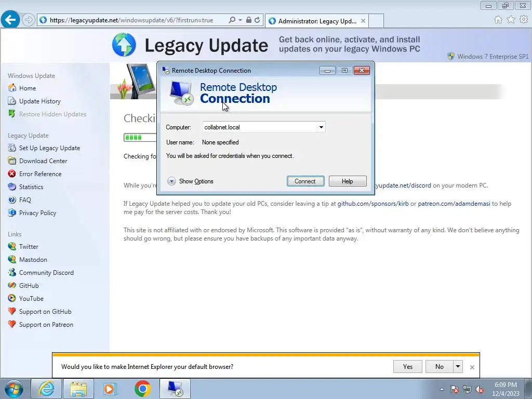Image resolution: width=532 pixels, height=399 pixels.
Task: Click the muted volume tray icon
Action: click(480, 390)
